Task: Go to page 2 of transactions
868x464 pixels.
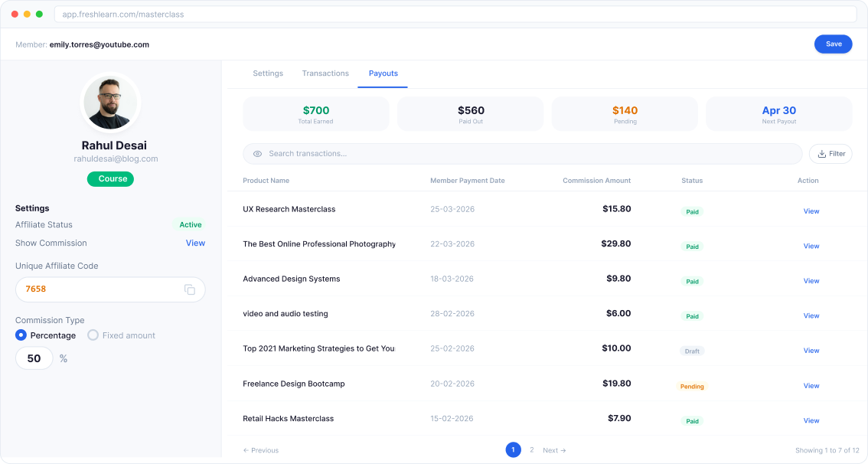Action: 531,450
